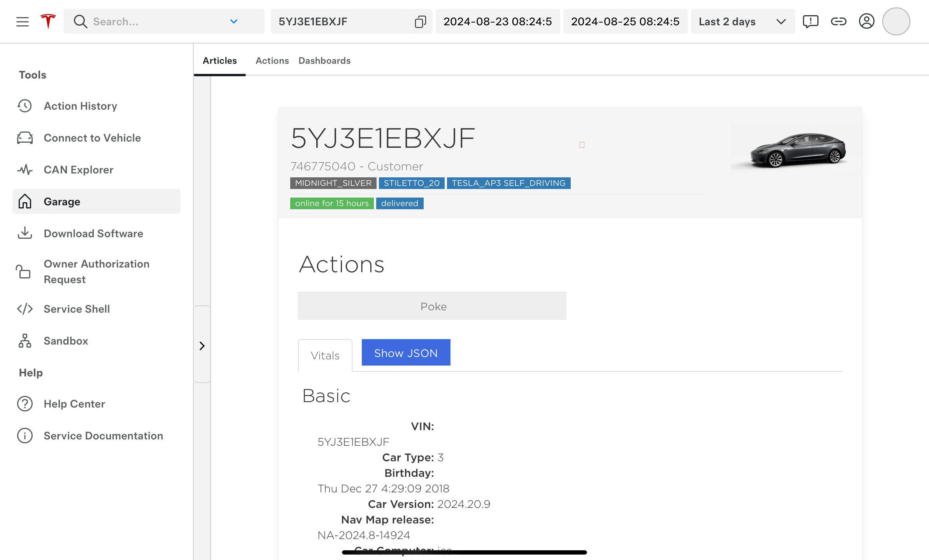
Task: Click the Show JSON button
Action: coord(406,353)
